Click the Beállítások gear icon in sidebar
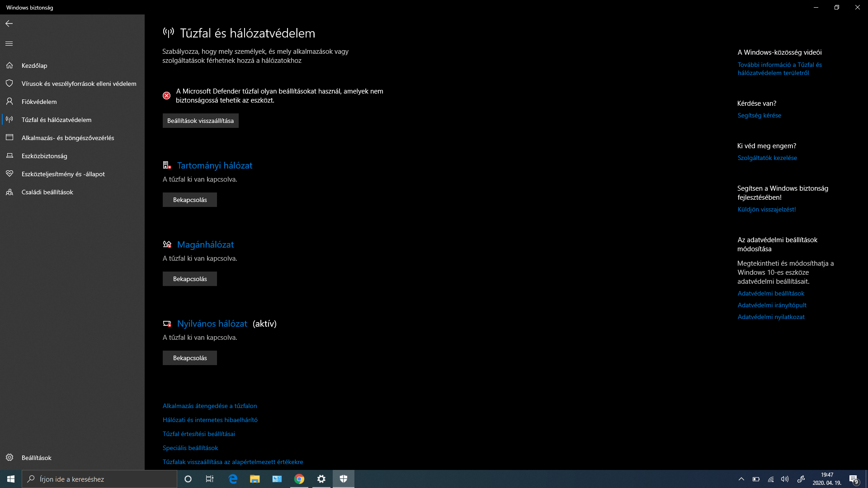Image resolution: width=868 pixels, height=488 pixels. pyautogui.click(x=9, y=458)
